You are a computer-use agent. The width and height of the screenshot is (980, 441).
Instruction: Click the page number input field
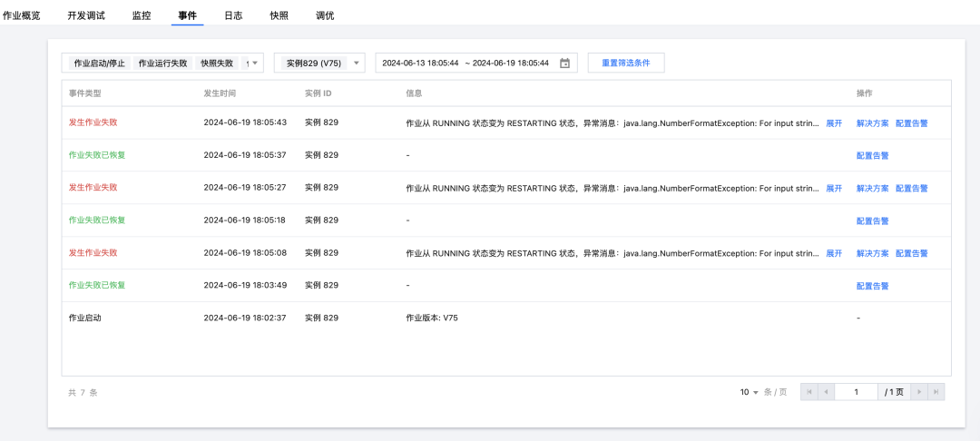[855, 392]
